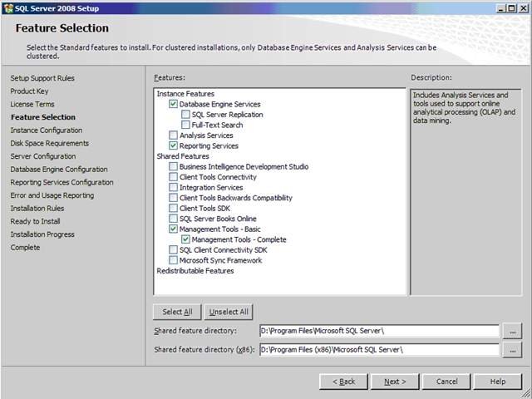Uncheck Reporting Services checkbox
This screenshot has height=399, width=532.
(173, 145)
